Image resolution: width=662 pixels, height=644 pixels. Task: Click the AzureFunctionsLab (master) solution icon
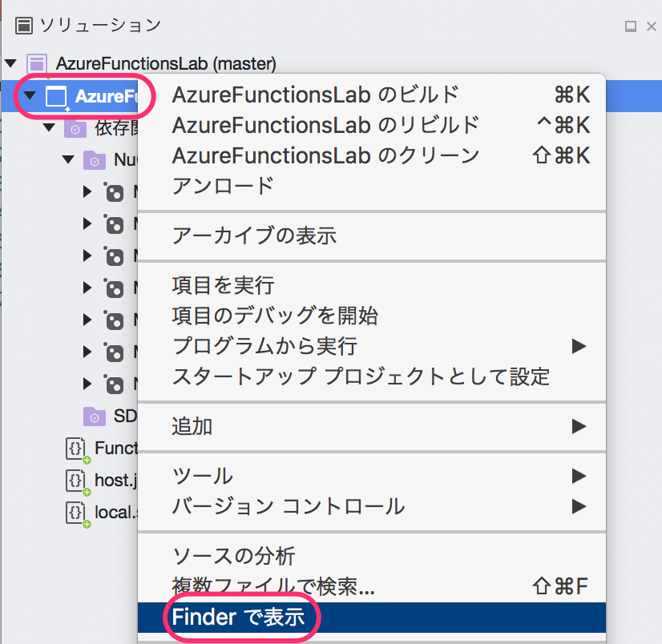37,64
